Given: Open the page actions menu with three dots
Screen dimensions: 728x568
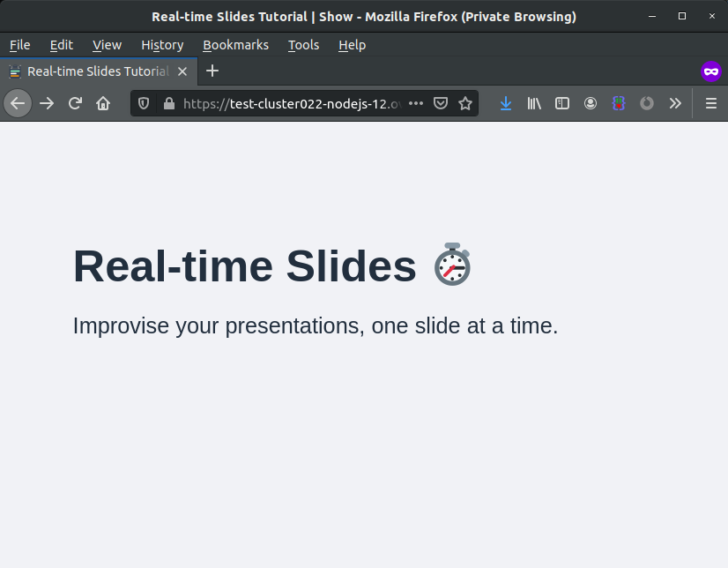Looking at the screenshot, I should pyautogui.click(x=416, y=103).
